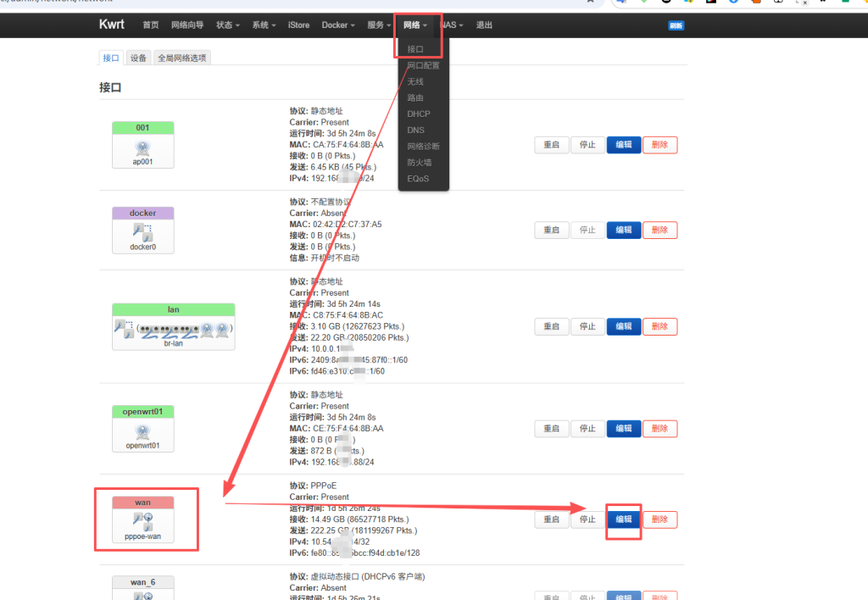
Task: Expand the 服务 dropdown menu
Action: [379, 25]
